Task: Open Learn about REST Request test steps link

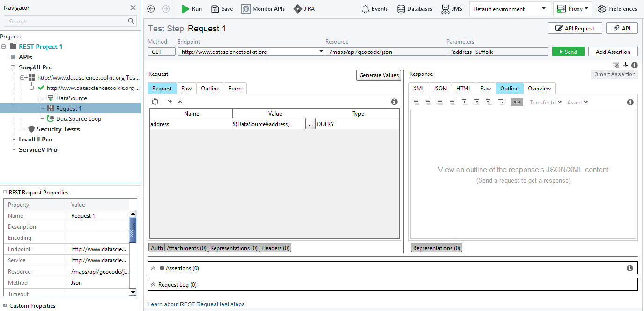Action: [196, 304]
